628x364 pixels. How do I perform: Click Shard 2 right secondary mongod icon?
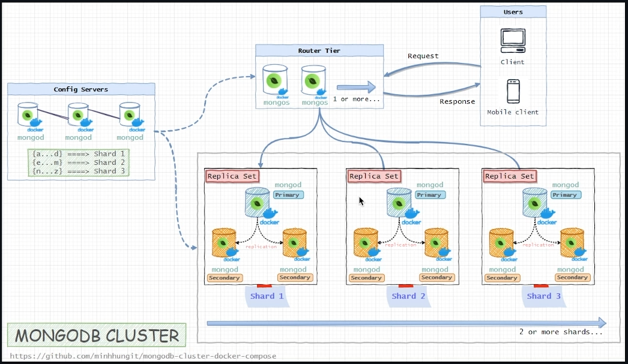pyautogui.click(x=437, y=244)
